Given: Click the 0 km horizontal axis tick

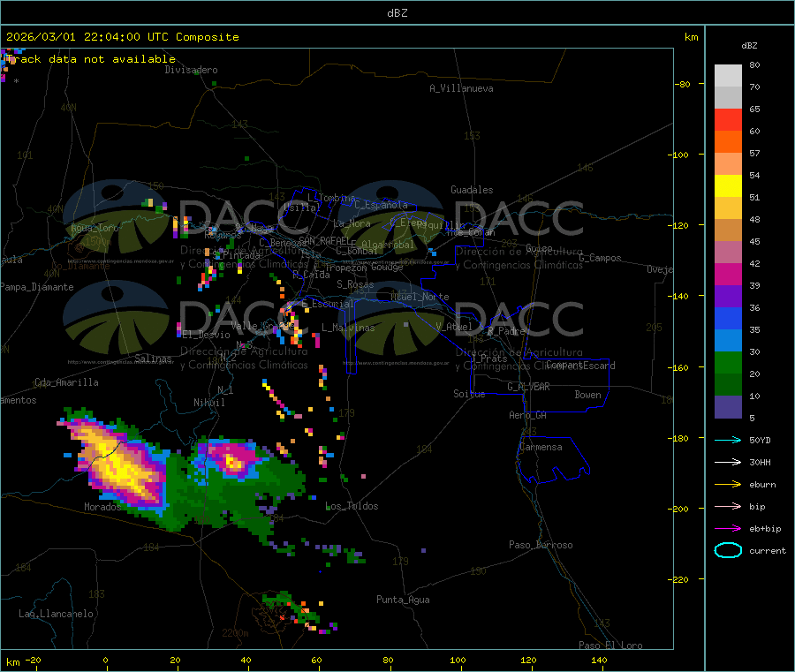Looking at the screenshot, I should click(x=105, y=660).
